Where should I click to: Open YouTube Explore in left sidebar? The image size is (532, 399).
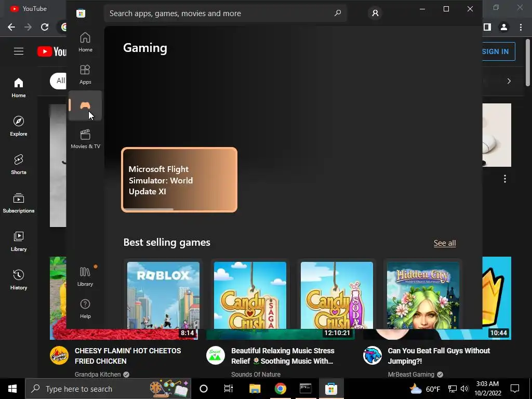[x=19, y=126]
